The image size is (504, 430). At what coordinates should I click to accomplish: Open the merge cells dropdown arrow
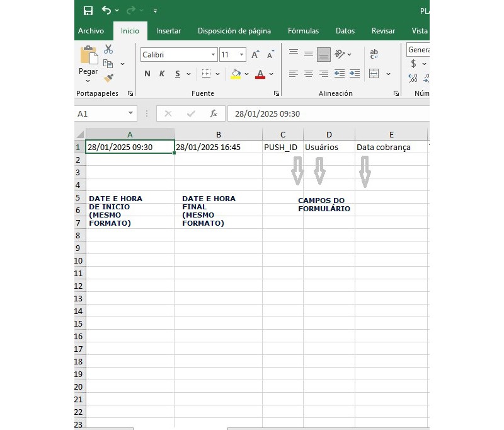[388, 74]
